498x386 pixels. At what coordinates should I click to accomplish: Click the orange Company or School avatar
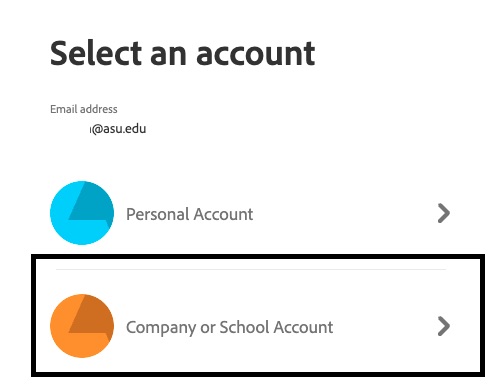click(x=82, y=326)
